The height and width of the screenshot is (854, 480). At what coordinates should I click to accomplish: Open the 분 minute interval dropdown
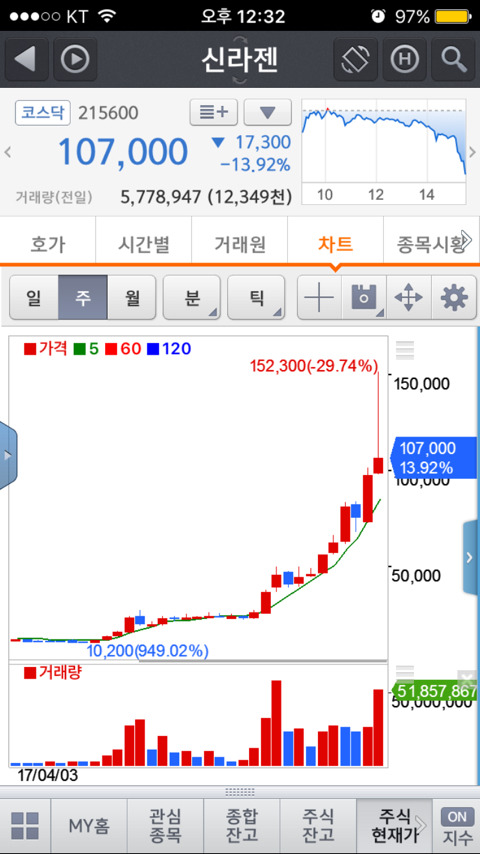pos(192,297)
